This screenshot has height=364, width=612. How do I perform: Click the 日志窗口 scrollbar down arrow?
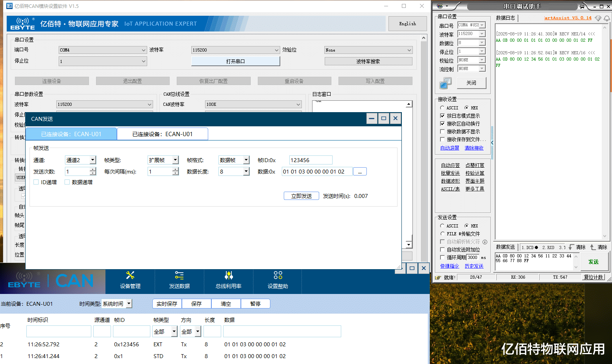tap(409, 245)
